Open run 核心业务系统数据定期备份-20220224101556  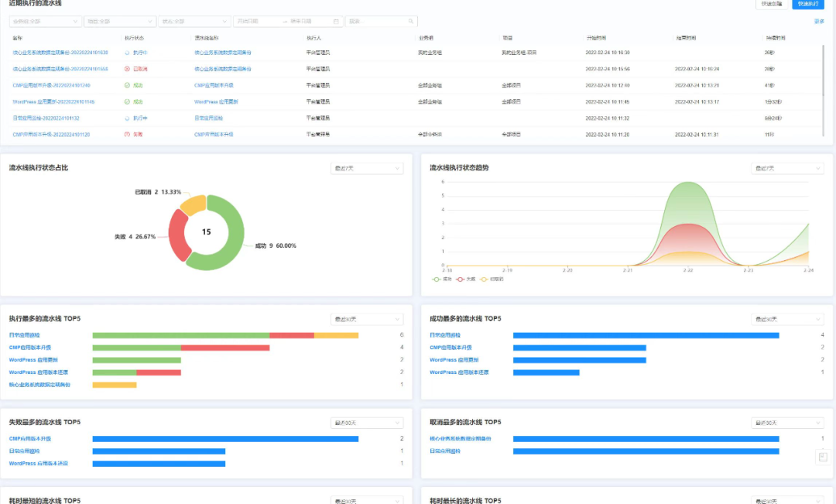coord(60,69)
